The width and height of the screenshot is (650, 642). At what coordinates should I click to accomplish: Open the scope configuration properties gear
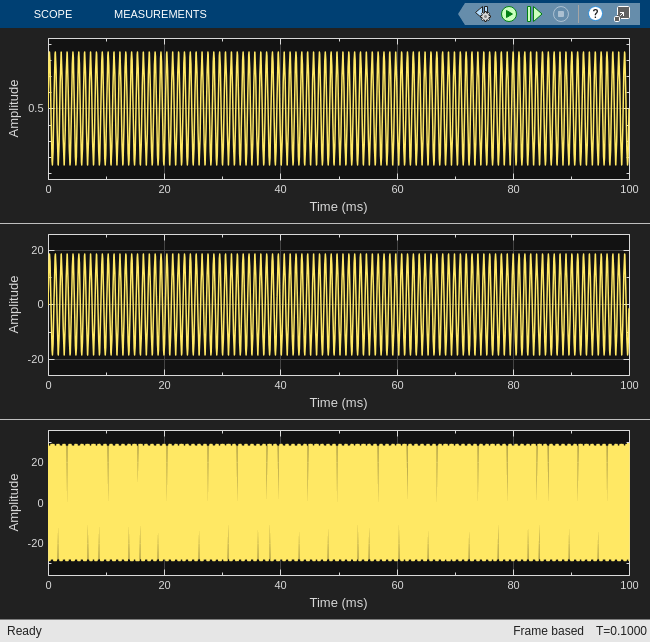pyautogui.click(x=484, y=14)
